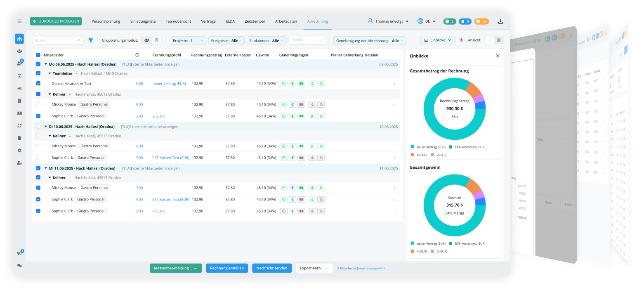Select the grouping by teams icon next to Gruppierungsmodus
Image resolution: width=644 pixels, height=290 pixels.
point(147,40)
